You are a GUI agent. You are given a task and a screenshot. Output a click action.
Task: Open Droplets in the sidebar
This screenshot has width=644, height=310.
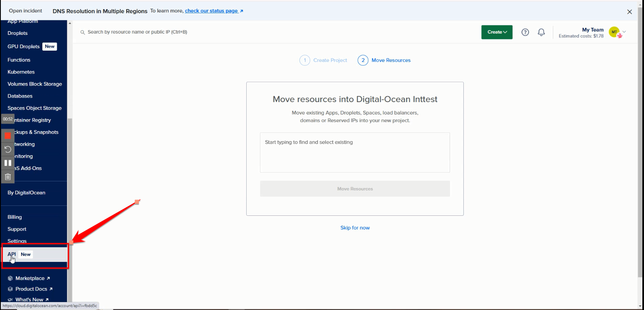coord(17,33)
